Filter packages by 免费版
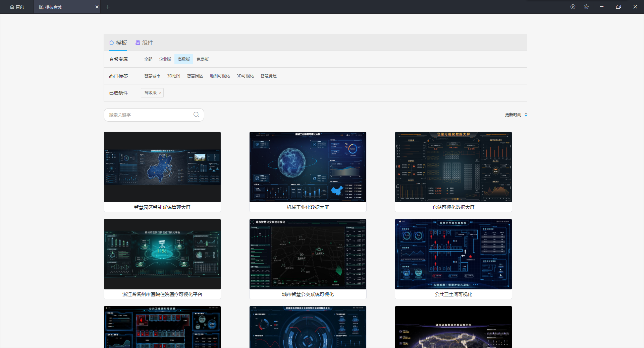This screenshot has height=348, width=644. (x=203, y=59)
